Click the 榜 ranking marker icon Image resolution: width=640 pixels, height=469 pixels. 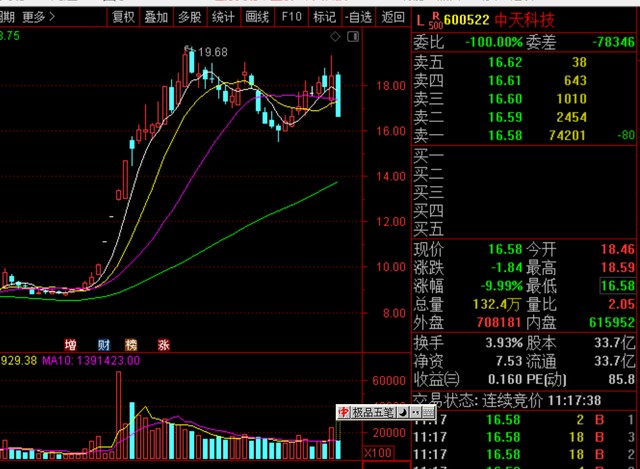coord(132,343)
